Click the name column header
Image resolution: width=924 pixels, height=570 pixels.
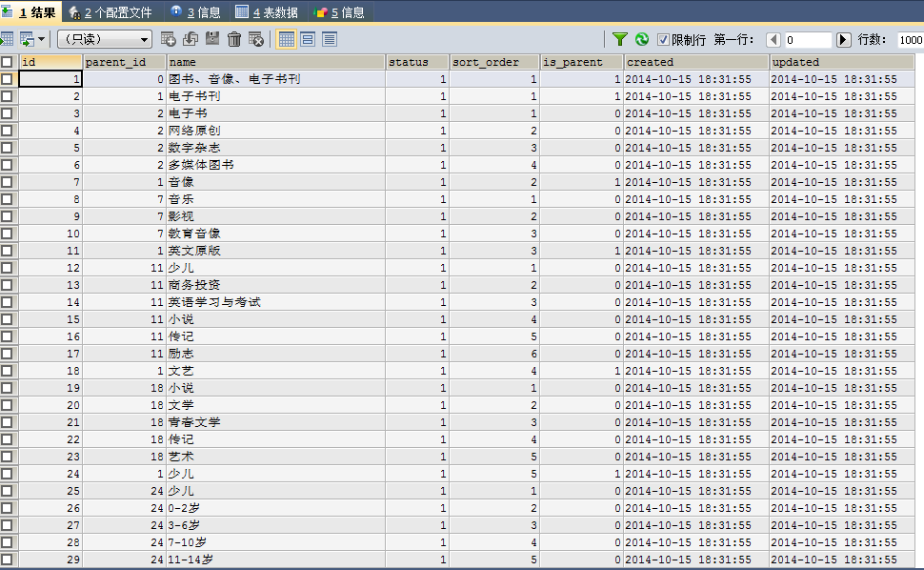click(x=276, y=62)
